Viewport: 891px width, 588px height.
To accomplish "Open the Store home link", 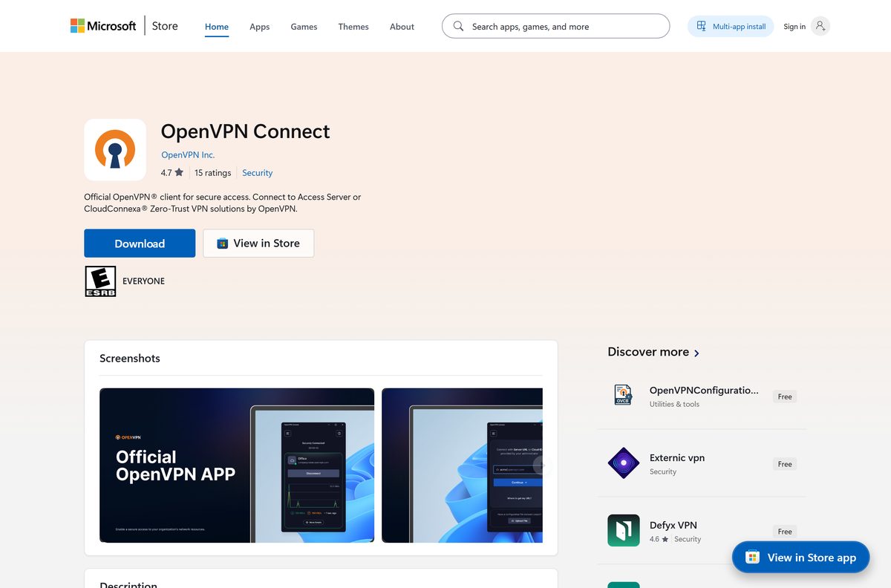I will [165, 26].
